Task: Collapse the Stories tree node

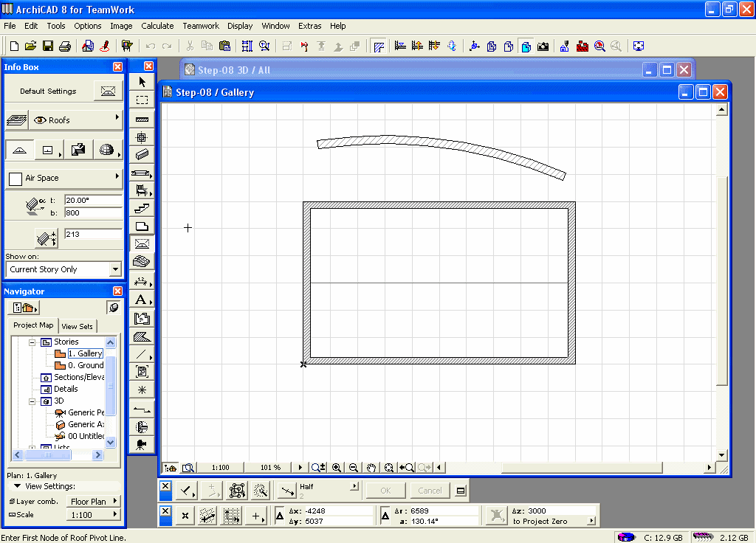Action: pyautogui.click(x=32, y=342)
